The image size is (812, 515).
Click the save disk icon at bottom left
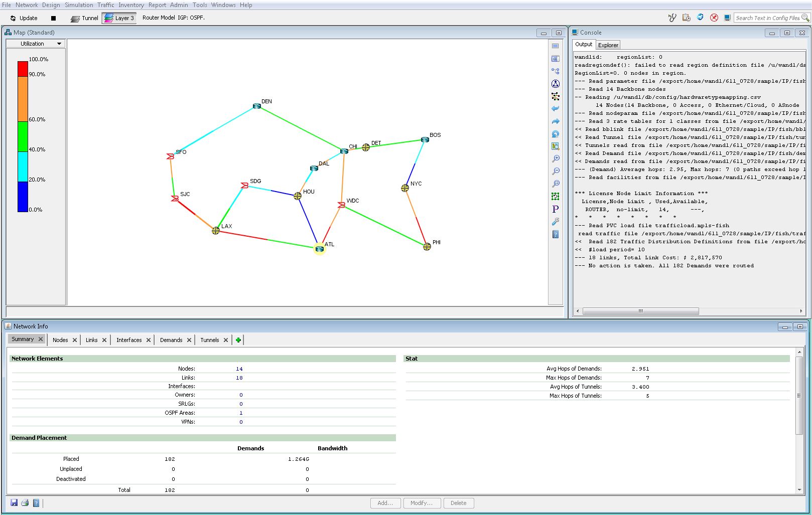pos(14,502)
